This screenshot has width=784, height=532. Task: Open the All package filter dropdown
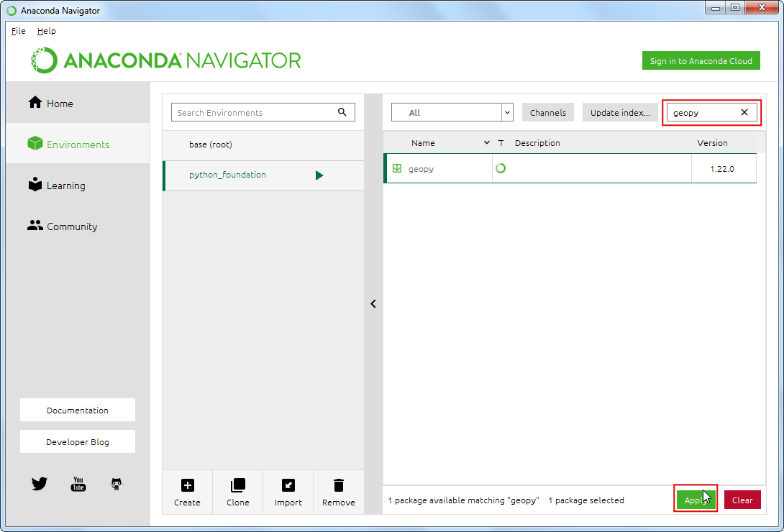click(x=452, y=112)
